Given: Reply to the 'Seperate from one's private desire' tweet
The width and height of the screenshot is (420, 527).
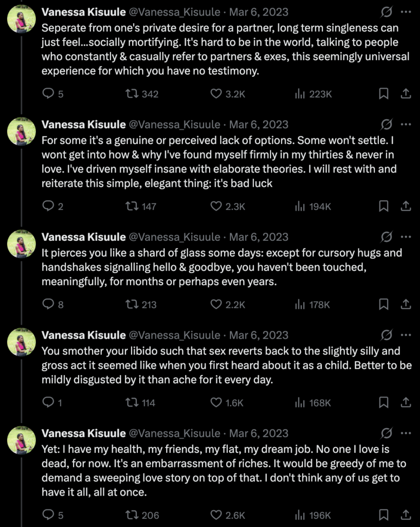Looking at the screenshot, I should tap(48, 94).
